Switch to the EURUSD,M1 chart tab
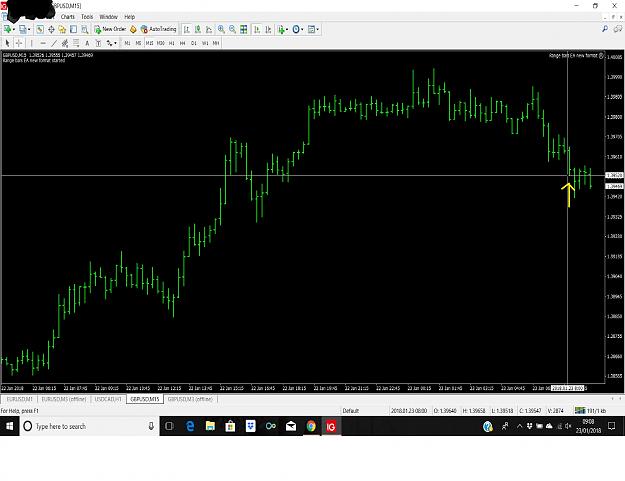 (x=20, y=399)
